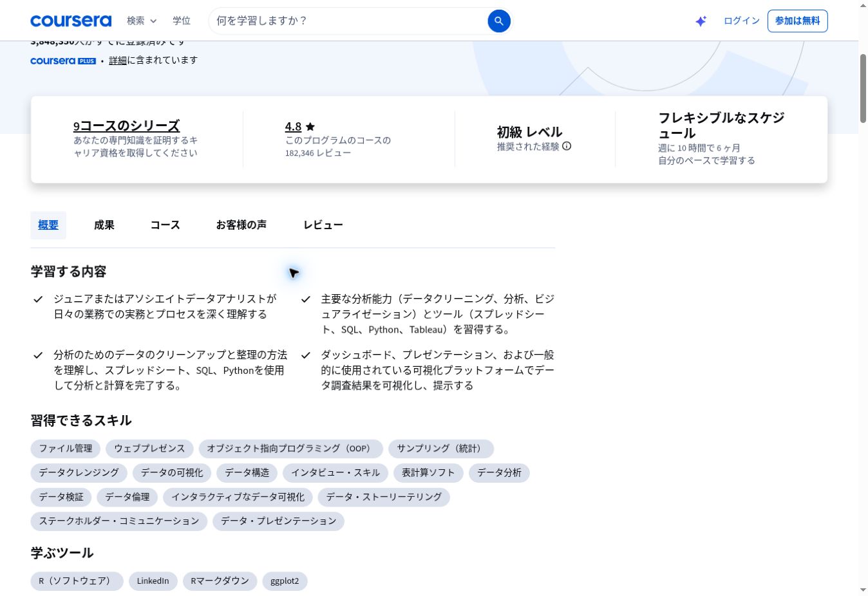Click the Coursera logo in header

click(x=71, y=21)
